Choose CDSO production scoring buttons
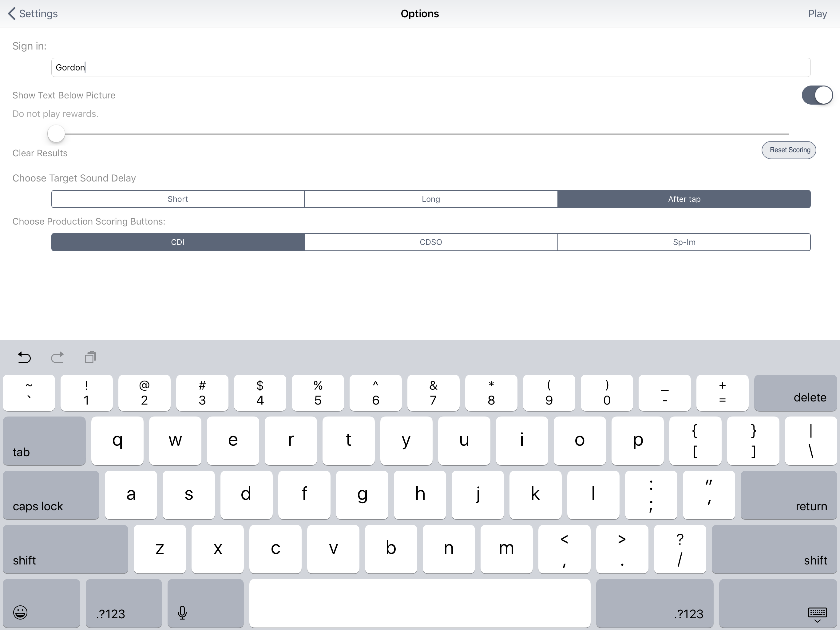The height and width of the screenshot is (630, 840). click(x=431, y=242)
